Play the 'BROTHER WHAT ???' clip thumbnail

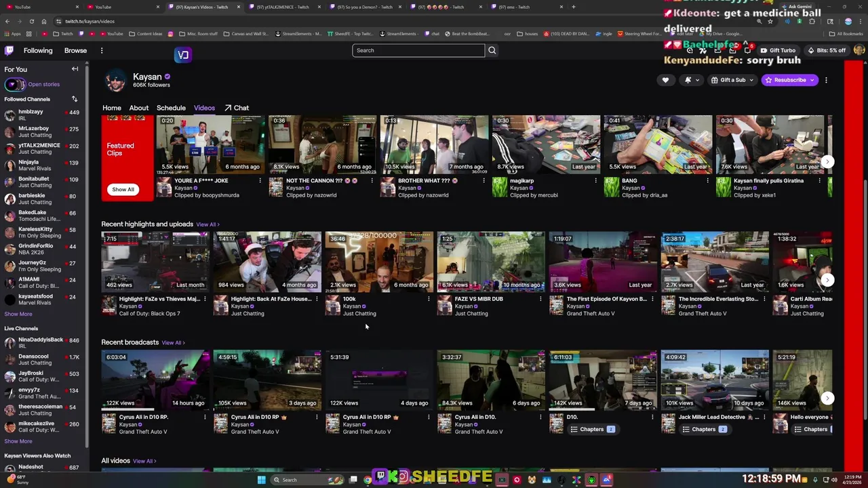(x=434, y=144)
